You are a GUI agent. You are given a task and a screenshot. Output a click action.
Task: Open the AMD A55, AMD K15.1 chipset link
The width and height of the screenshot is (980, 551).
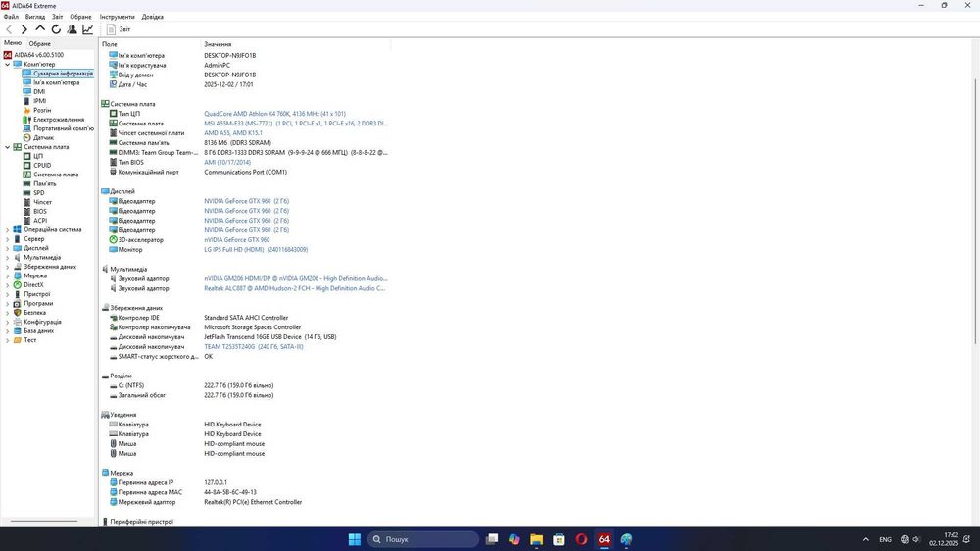233,133
